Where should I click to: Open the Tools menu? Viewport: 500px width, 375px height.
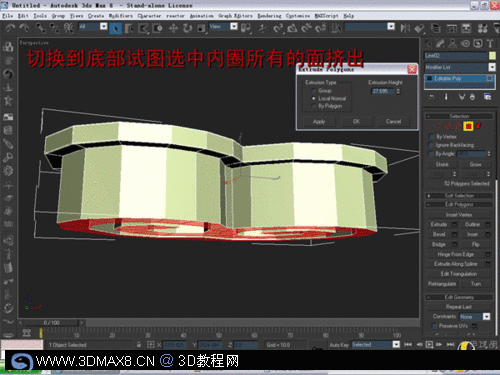(x=40, y=16)
